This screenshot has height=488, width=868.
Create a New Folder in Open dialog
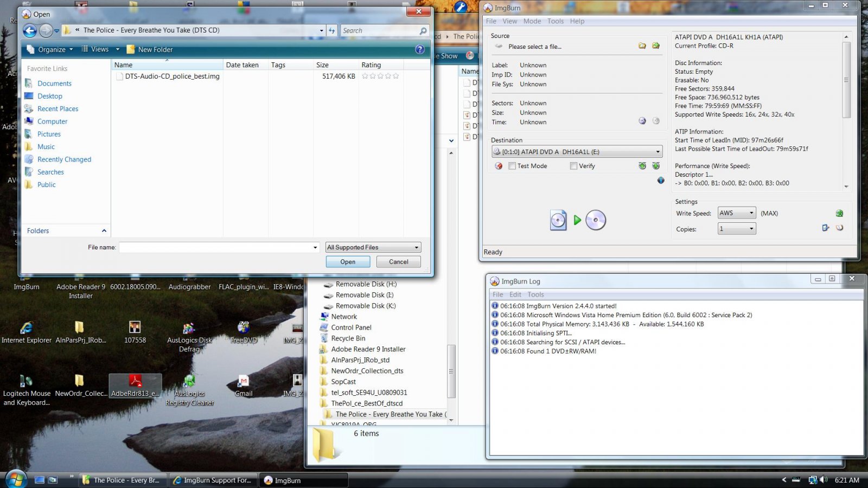pyautogui.click(x=150, y=49)
